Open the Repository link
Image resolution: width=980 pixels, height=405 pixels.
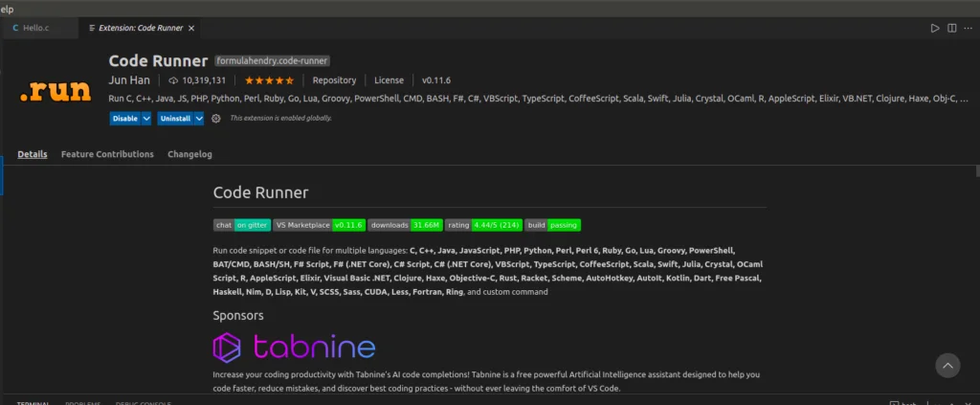click(334, 80)
